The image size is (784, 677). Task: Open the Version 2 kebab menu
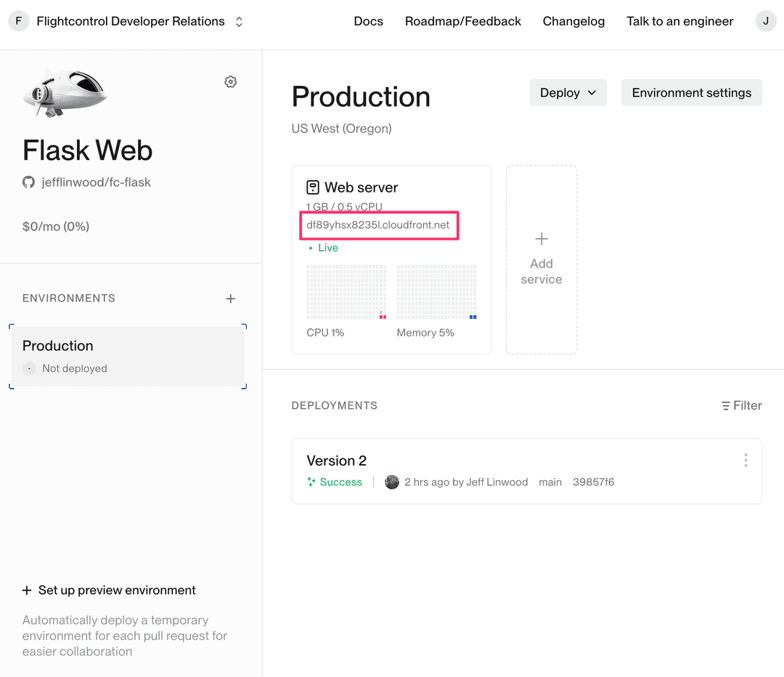tap(746, 460)
